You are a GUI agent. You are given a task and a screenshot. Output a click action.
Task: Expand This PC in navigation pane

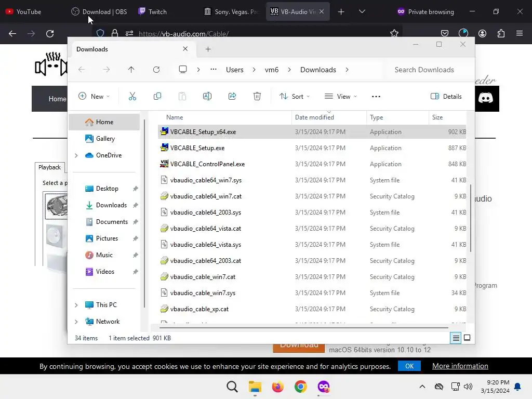pos(76,305)
